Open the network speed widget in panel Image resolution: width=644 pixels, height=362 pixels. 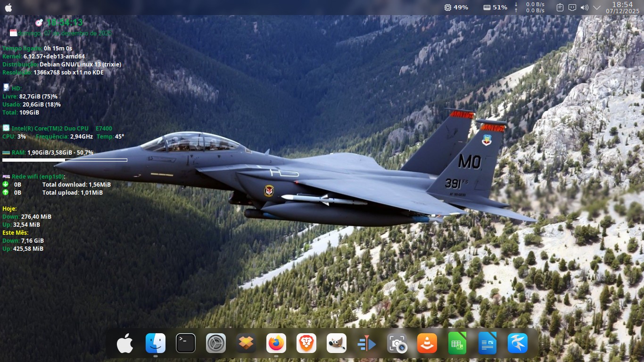click(530, 8)
